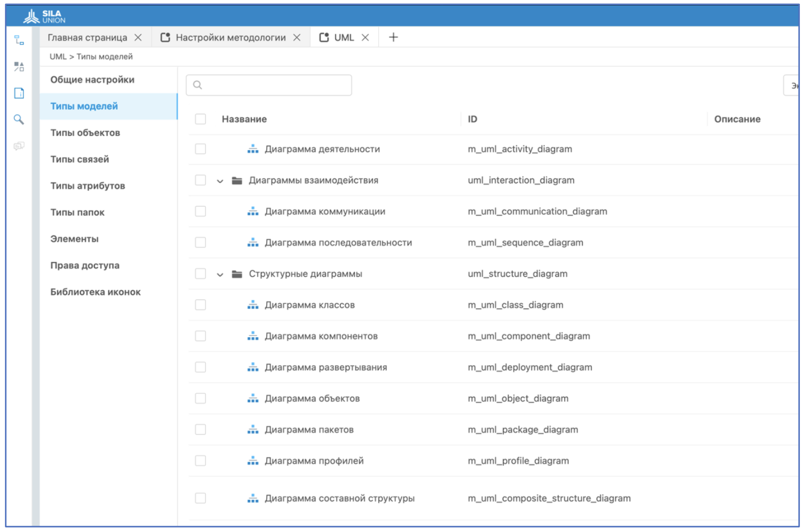806x532 pixels.
Task: Click the tree navigator icon in left sidebar
Action: click(x=19, y=40)
